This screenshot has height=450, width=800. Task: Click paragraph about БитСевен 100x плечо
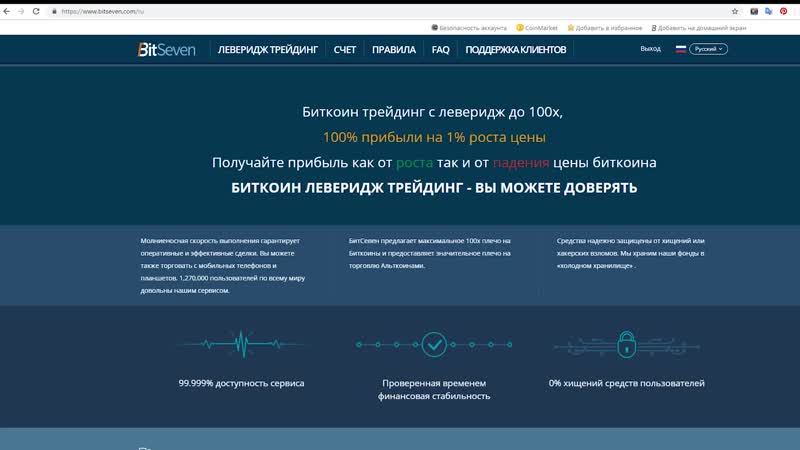click(x=430, y=253)
